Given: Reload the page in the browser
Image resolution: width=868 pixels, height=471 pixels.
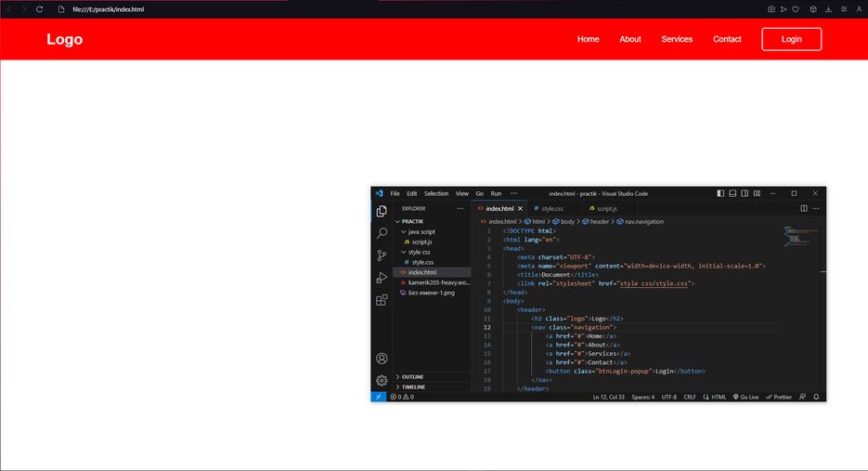Looking at the screenshot, I should [x=39, y=9].
